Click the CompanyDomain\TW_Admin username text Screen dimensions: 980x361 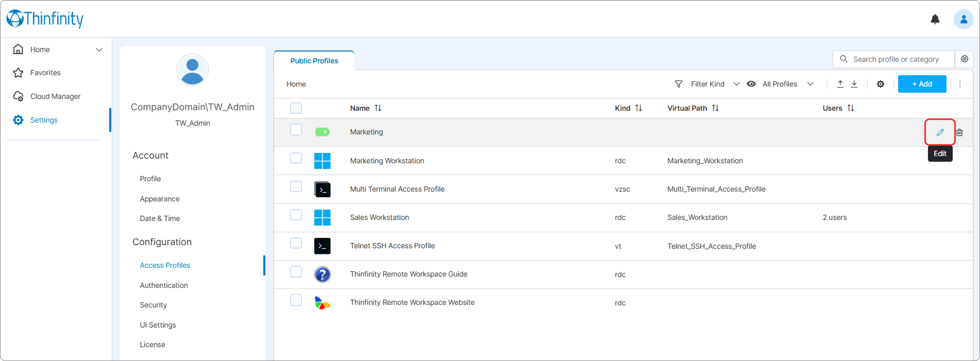[x=193, y=107]
